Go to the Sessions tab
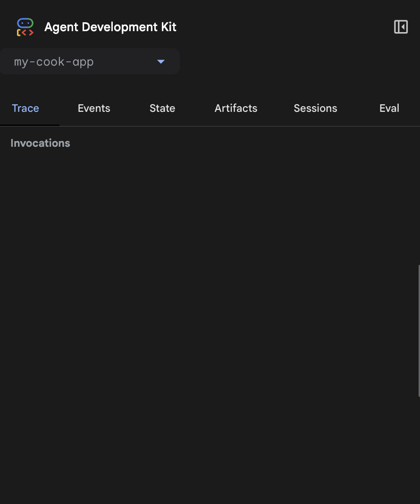420x504 pixels. [x=315, y=108]
